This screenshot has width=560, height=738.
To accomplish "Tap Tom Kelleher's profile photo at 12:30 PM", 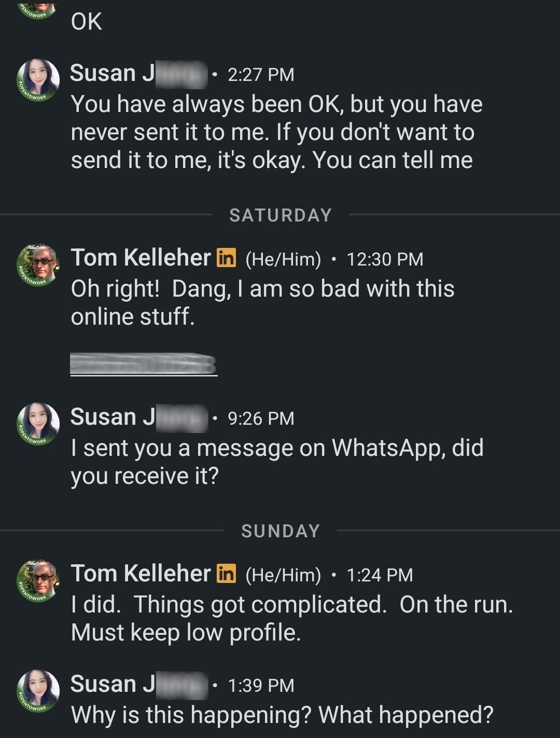I will coord(38,266).
